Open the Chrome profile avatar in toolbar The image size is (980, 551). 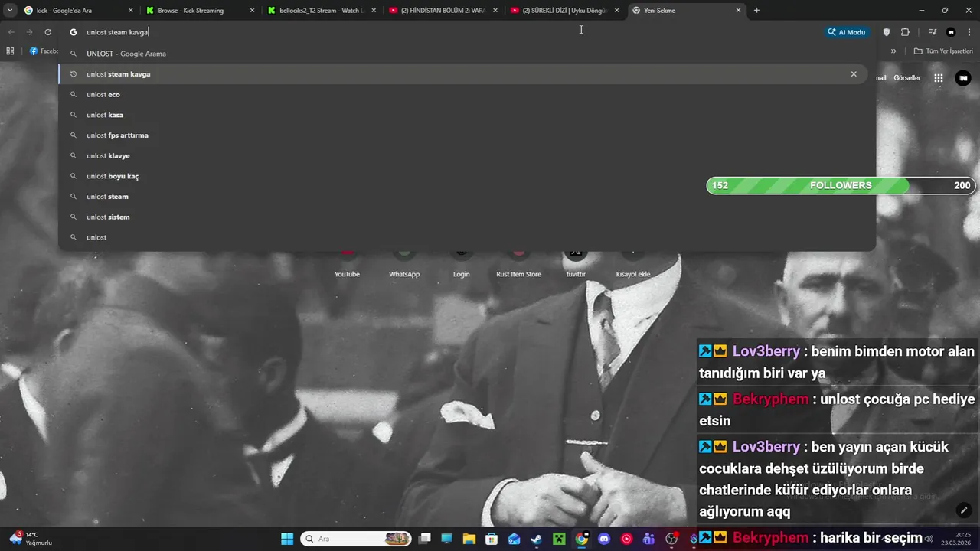(951, 32)
